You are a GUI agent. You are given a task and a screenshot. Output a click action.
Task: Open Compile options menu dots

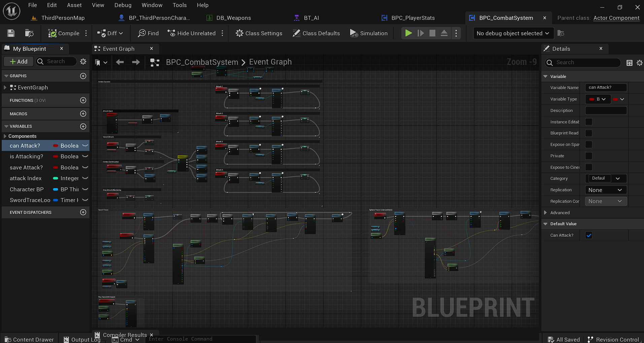pos(86,33)
